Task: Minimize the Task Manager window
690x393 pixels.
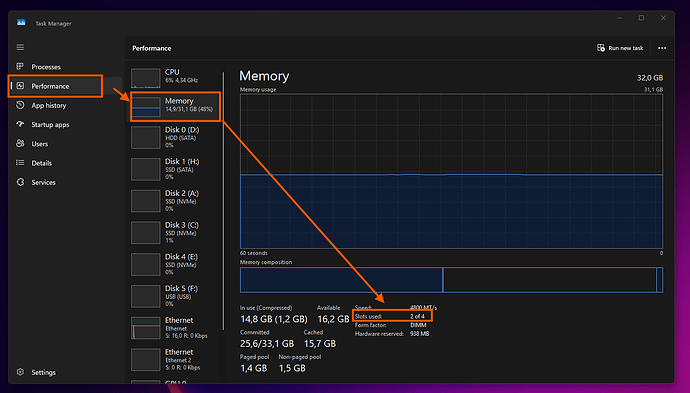Action: click(620, 18)
